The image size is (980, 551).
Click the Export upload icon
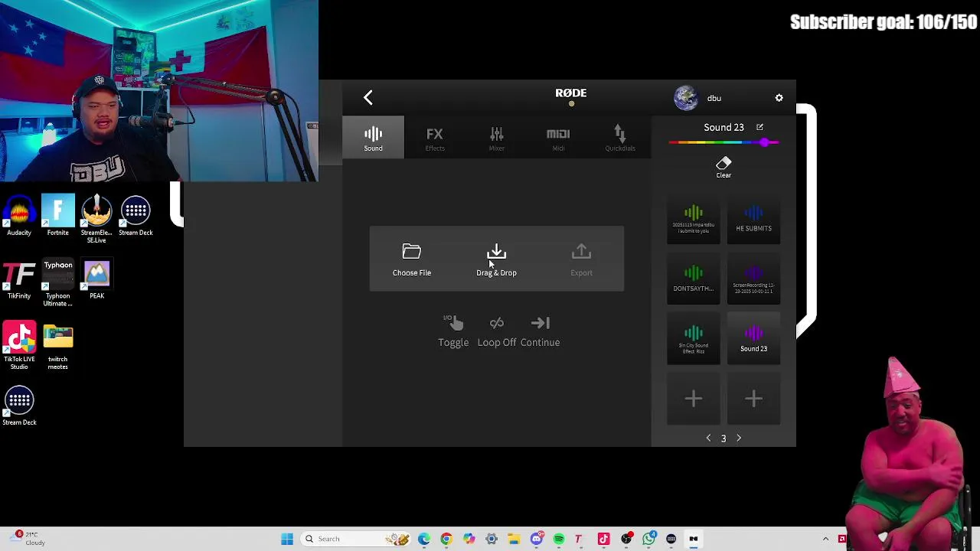(x=581, y=252)
